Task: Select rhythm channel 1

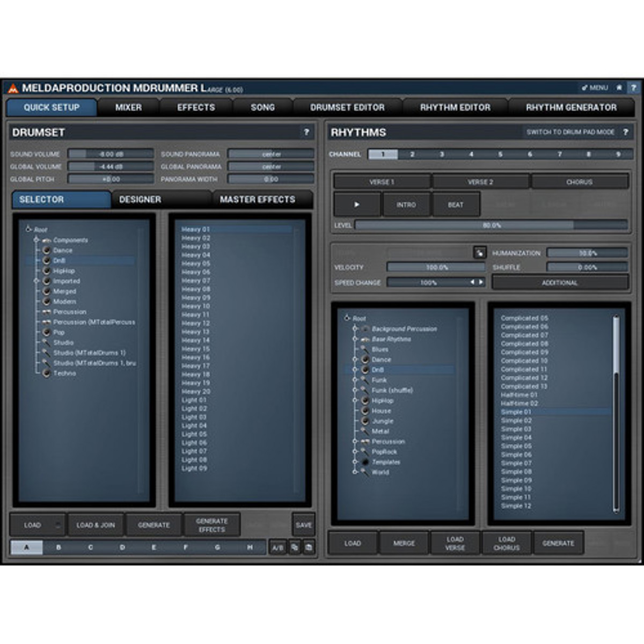Action: pos(383,155)
